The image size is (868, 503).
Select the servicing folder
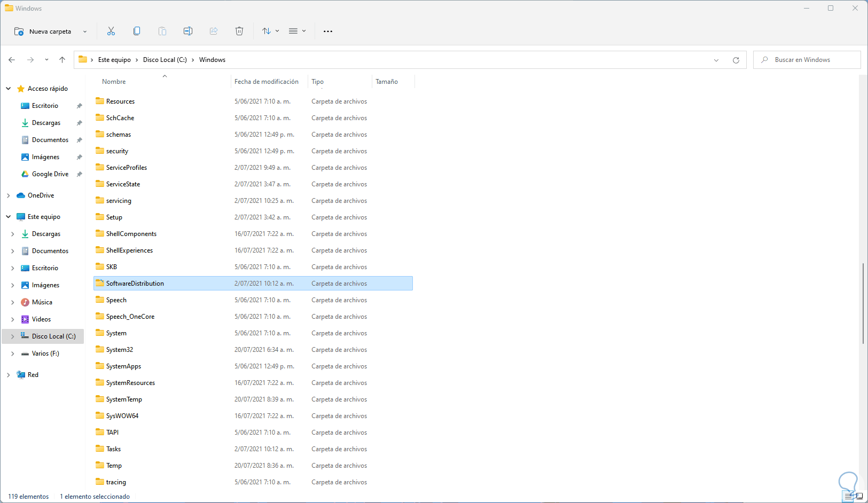pos(253,201)
